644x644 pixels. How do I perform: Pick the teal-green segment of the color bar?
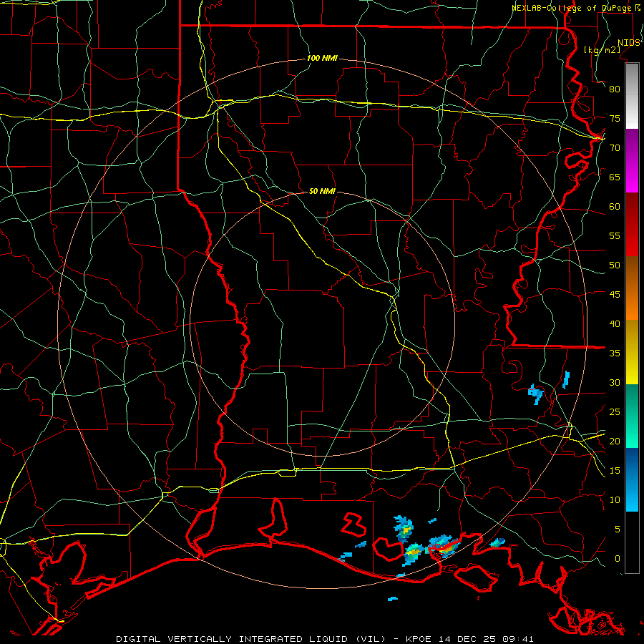(x=632, y=416)
